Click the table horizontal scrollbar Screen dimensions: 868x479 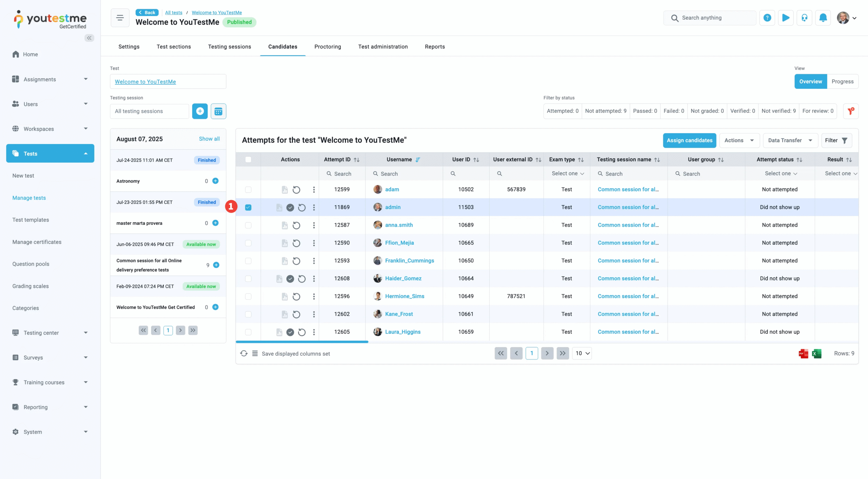(x=302, y=342)
